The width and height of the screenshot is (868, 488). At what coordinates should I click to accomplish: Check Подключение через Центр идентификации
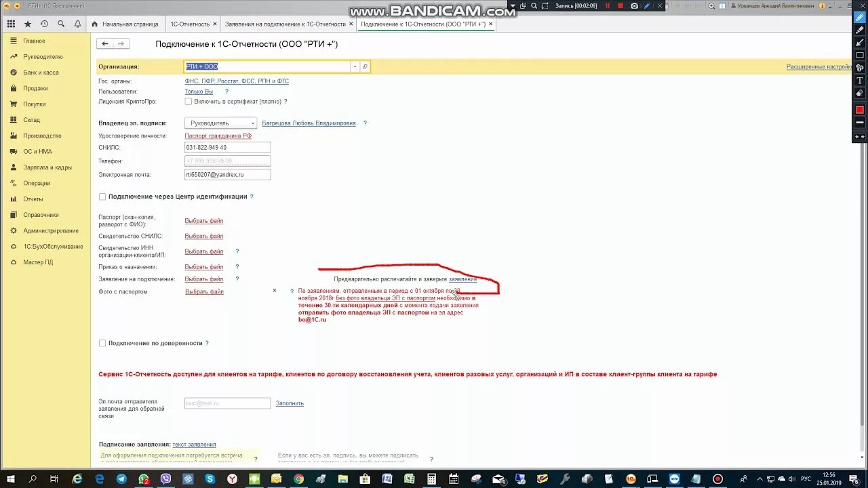(x=102, y=197)
